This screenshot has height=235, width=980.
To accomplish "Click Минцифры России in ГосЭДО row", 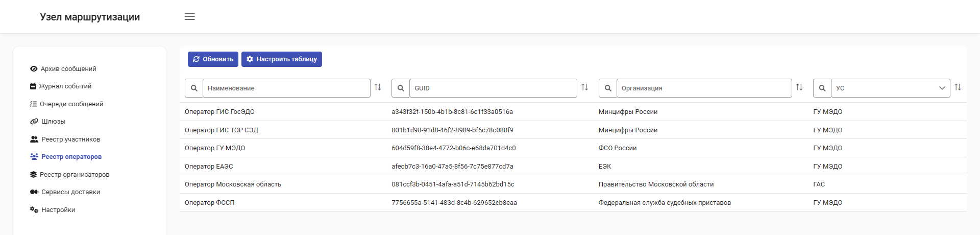I will tap(628, 112).
